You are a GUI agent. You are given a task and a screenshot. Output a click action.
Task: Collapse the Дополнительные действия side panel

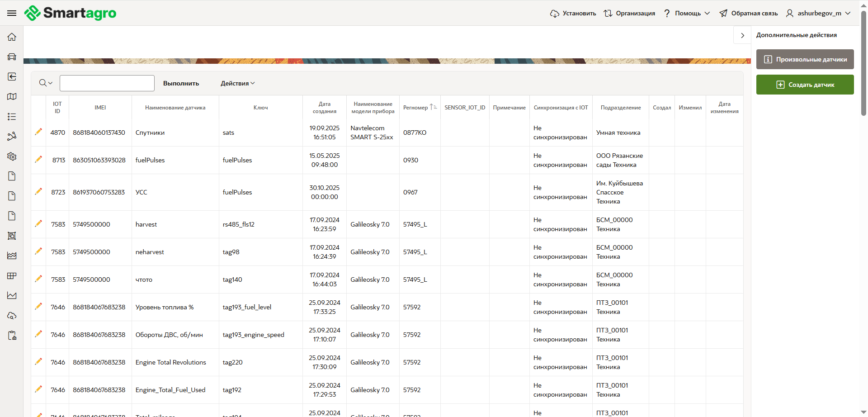(x=742, y=35)
